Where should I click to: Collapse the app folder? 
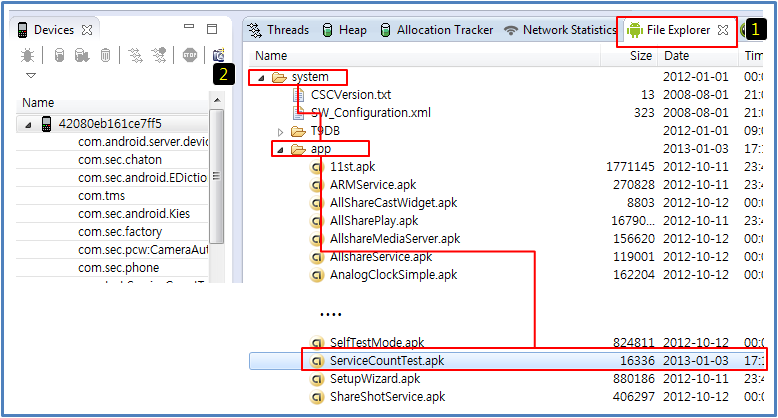[280, 150]
